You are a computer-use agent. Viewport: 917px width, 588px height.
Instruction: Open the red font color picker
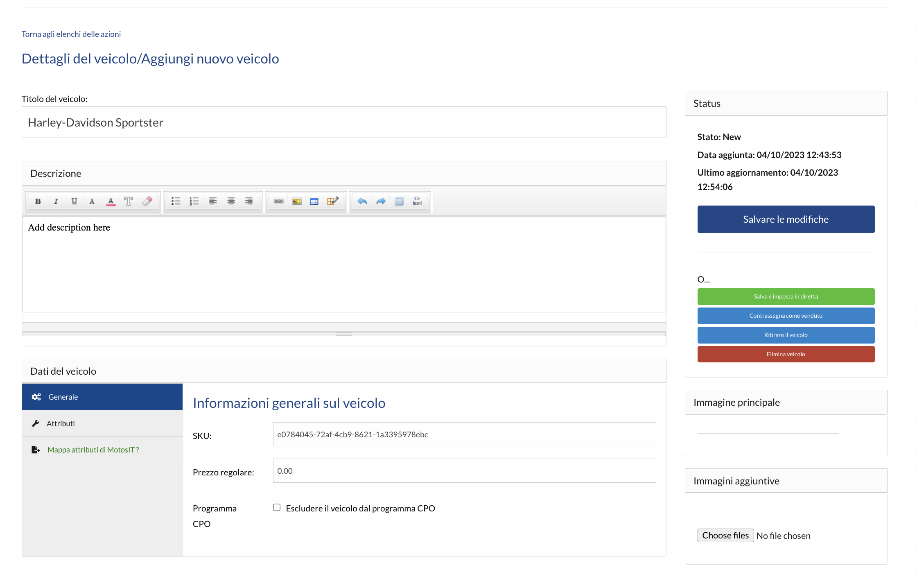click(111, 201)
